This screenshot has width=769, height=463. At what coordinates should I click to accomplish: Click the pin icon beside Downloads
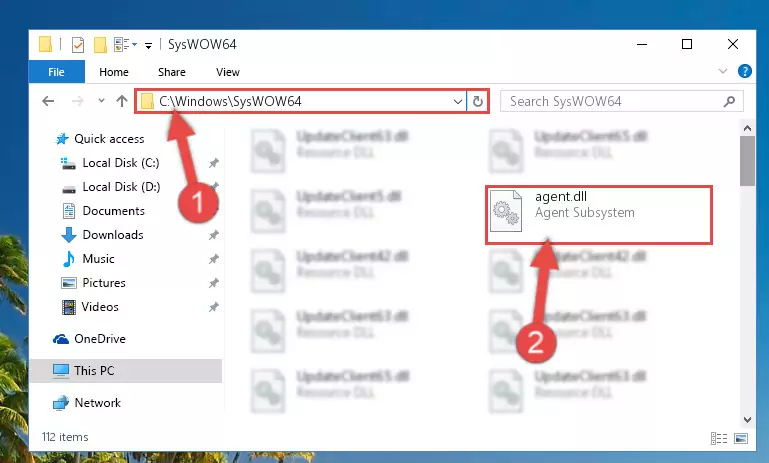tap(213, 235)
